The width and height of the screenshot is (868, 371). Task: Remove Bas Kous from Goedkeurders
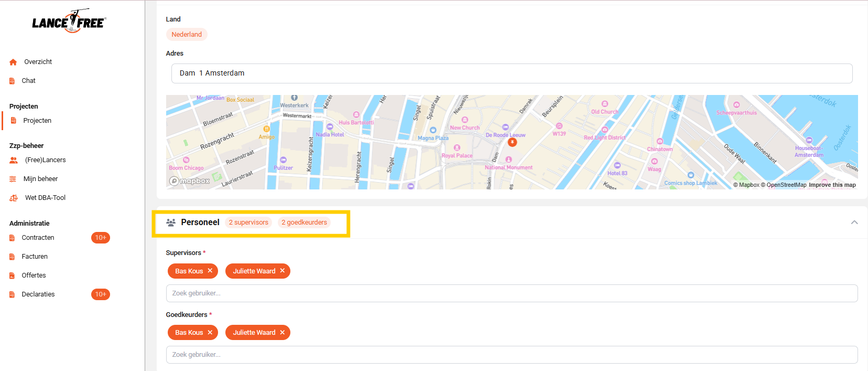click(210, 332)
